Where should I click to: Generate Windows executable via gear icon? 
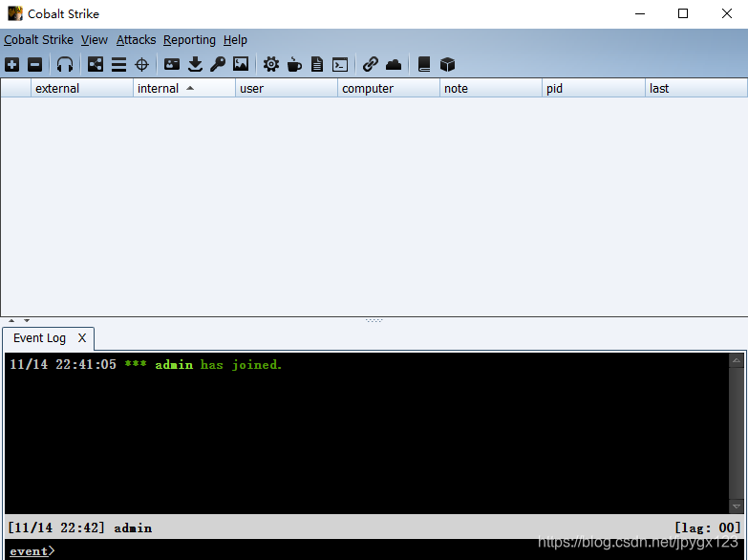click(271, 64)
